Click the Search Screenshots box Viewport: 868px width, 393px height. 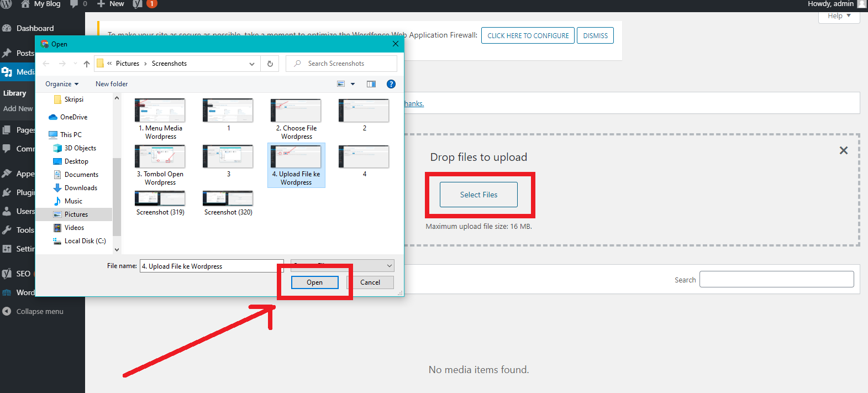(341, 64)
